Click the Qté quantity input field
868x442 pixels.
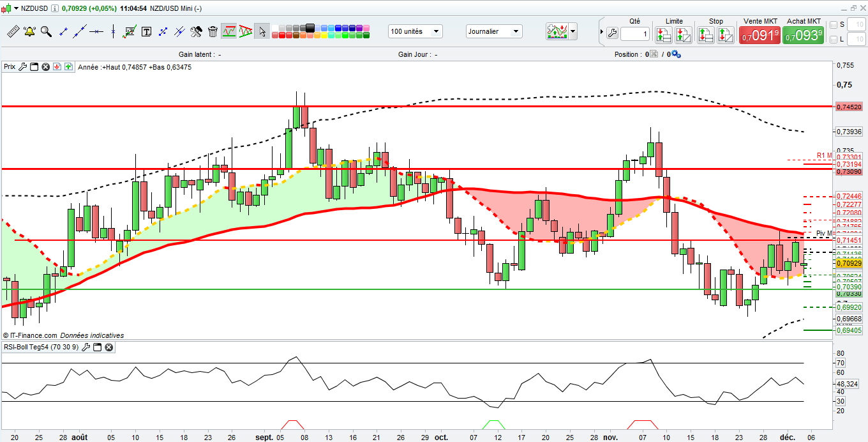[635, 34]
